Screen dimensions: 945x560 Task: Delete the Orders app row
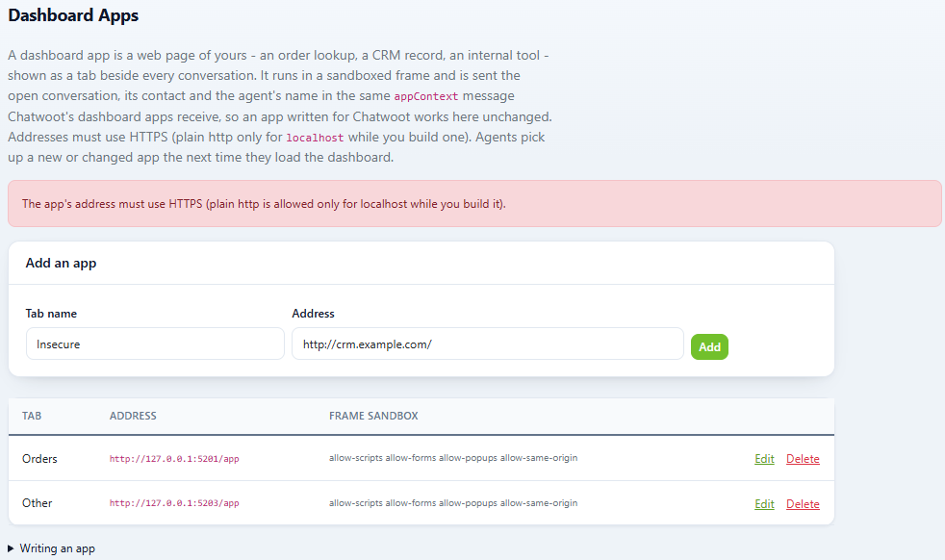coord(803,459)
